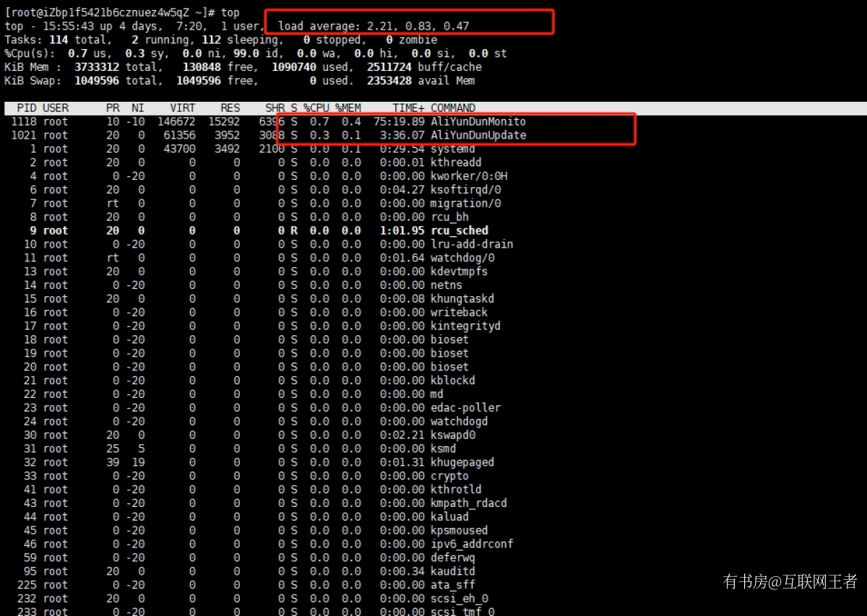
Task: Click the ata_sff command text
Action: (x=453, y=586)
